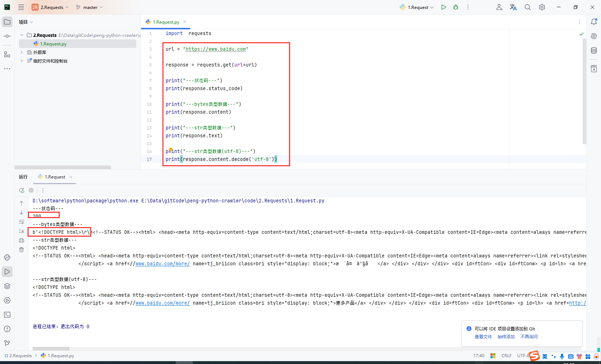601x364 pixels.
Task: Open IDE settings gear
Action: click(542, 7)
